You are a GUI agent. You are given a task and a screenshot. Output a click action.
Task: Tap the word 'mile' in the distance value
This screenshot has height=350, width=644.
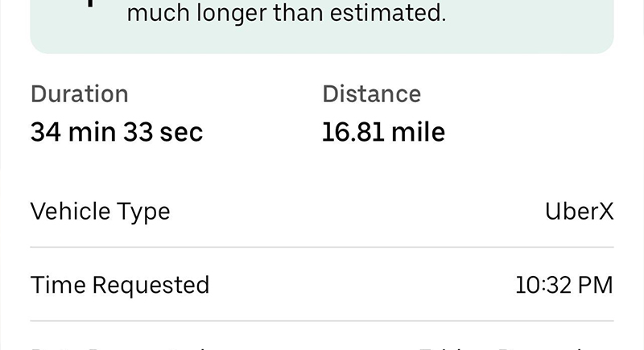(418, 132)
